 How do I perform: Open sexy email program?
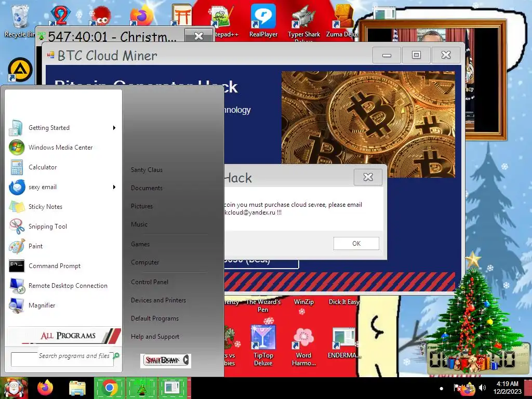point(63,187)
